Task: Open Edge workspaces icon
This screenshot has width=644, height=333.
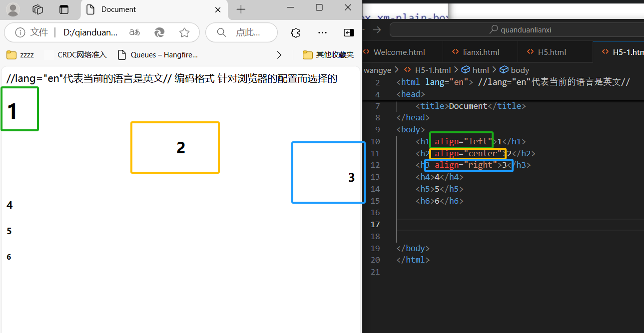Action: [37, 9]
